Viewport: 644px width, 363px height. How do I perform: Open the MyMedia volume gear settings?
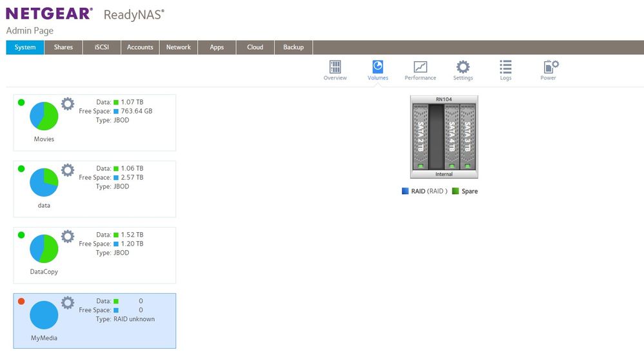tap(68, 303)
